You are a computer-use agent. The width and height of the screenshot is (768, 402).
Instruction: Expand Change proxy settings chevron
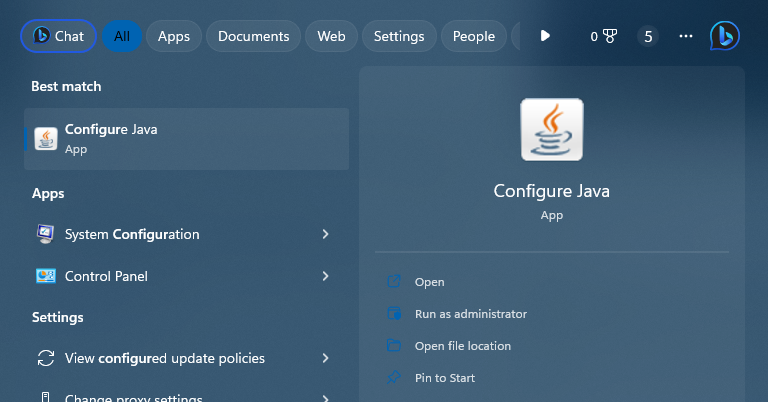tap(325, 398)
